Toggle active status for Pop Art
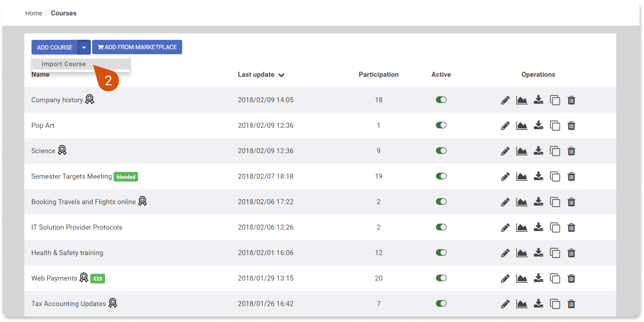This screenshot has height=322, width=644. coord(441,125)
